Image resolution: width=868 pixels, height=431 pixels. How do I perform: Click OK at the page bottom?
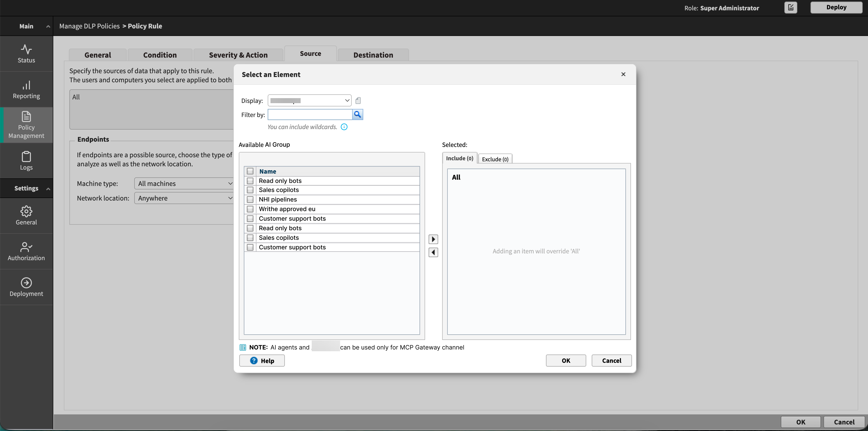click(x=801, y=422)
